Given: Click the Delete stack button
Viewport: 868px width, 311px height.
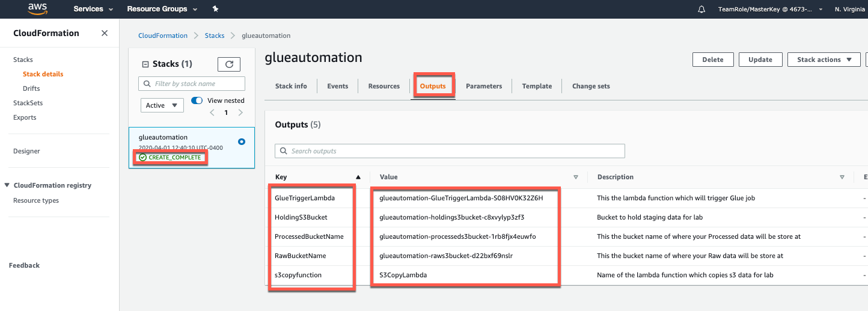Looking at the screenshot, I should 713,60.
